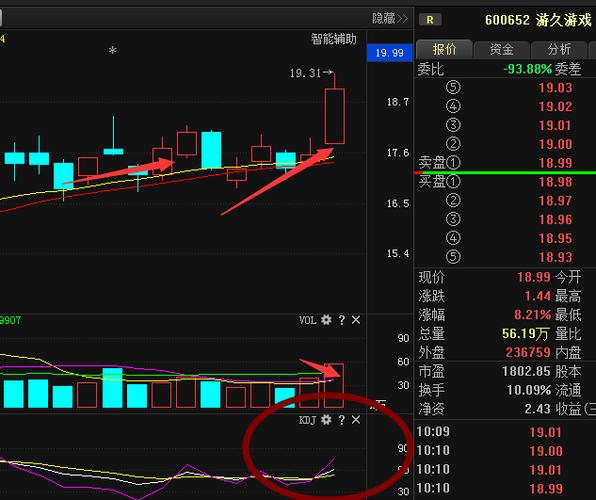This screenshot has height=500, width=596.
Task: Click the latest tall red candlestick
Action: tap(334, 116)
